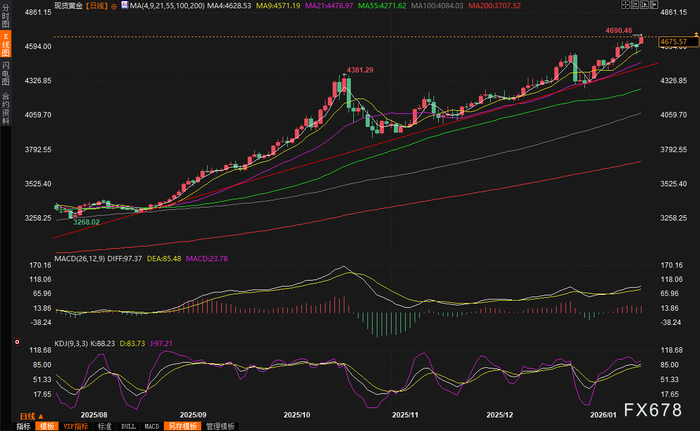Click the crosshair cursor icon at top right
Screen dimensions: 700x431
tap(625, 4)
